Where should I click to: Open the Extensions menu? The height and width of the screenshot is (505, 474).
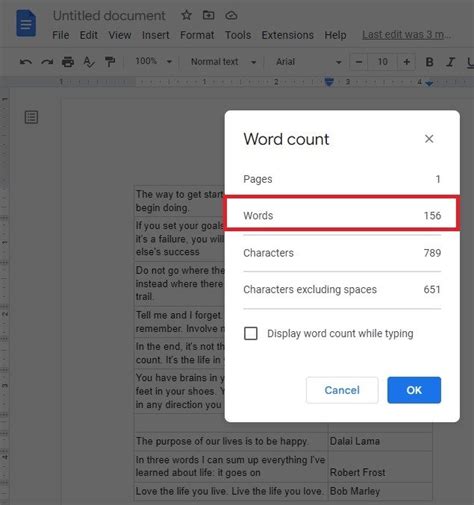click(287, 35)
